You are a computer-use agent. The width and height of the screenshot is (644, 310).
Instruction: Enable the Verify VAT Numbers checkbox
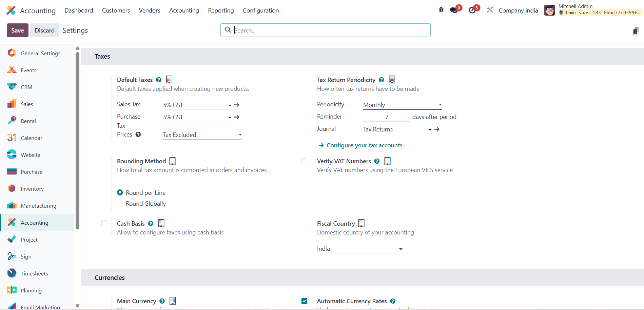(304, 161)
